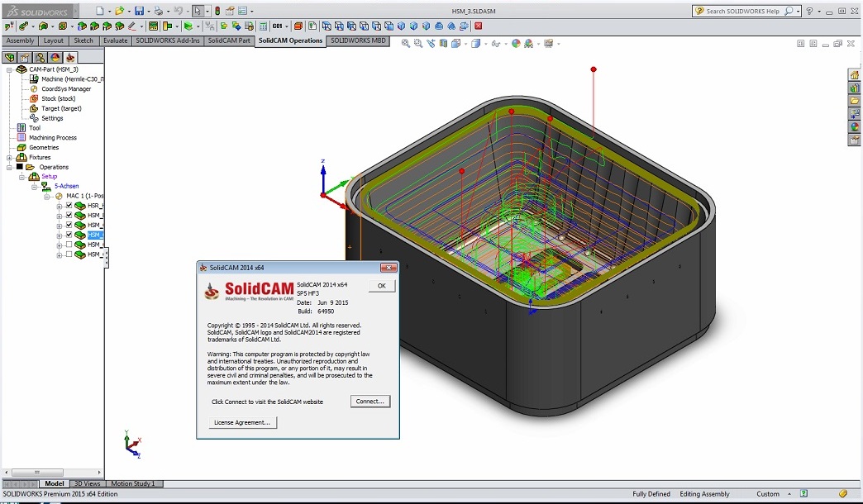863x504 pixels.
Task: Open the SolidCAM Manager tab icon
Action: pos(70,57)
